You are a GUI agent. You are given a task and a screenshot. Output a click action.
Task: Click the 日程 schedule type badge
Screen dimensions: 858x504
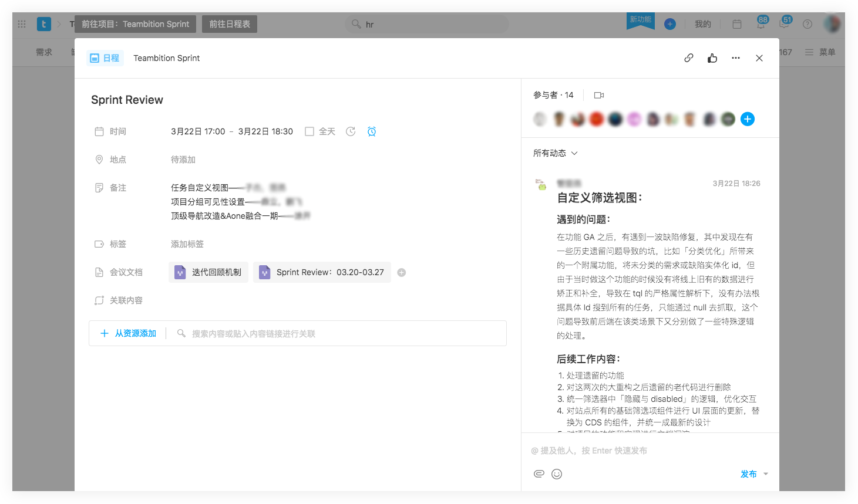(x=105, y=58)
